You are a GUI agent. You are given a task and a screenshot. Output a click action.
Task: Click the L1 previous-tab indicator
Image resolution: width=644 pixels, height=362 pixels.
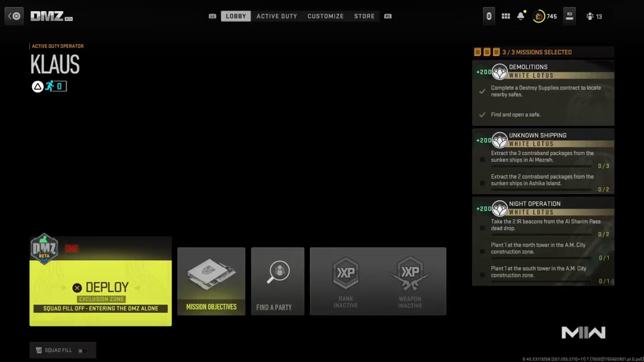pyautogui.click(x=212, y=16)
